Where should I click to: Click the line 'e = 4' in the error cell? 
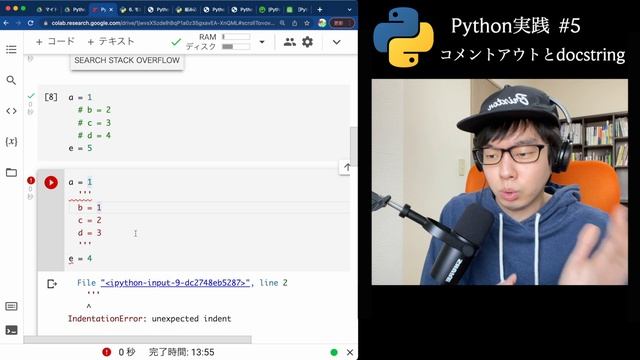click(80, 258)
